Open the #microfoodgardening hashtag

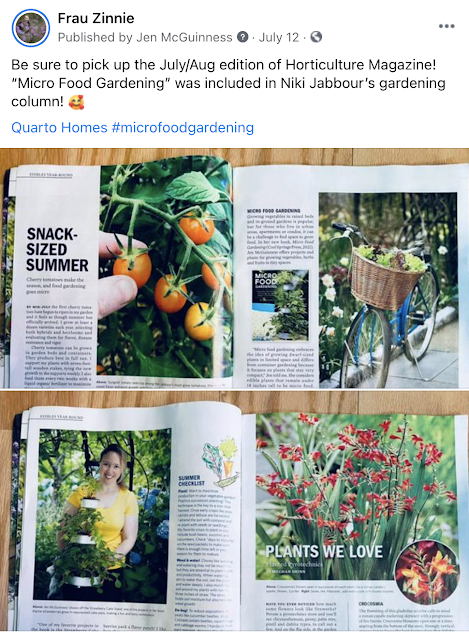pos(182,127)
